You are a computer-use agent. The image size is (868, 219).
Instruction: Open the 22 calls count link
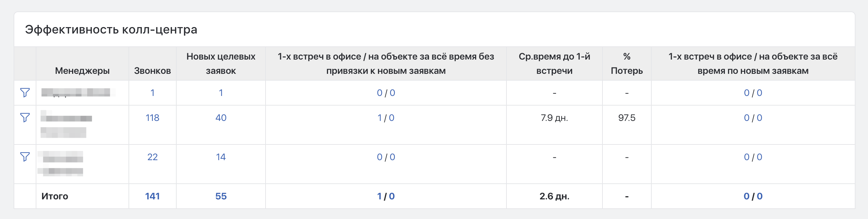(x=152, y=157)
